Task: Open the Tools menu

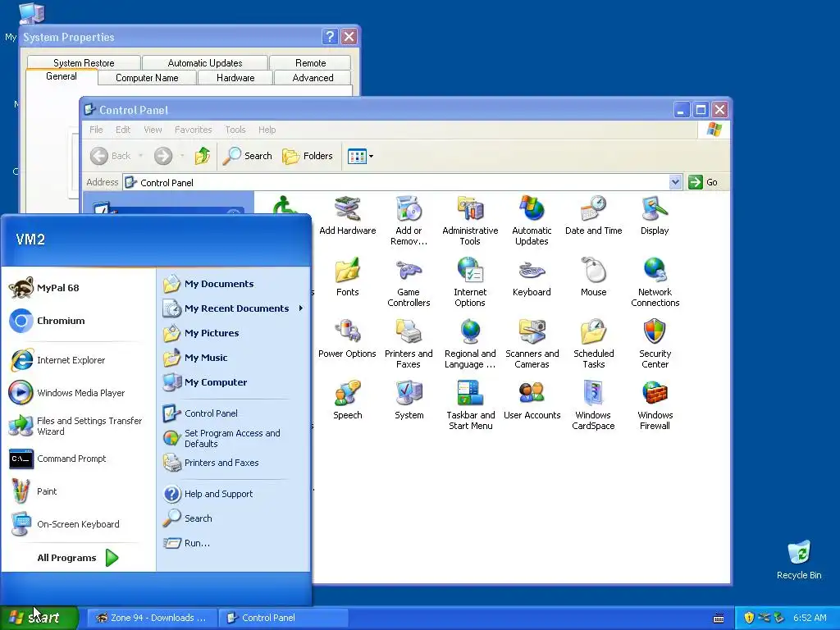Action: (235, 130)
